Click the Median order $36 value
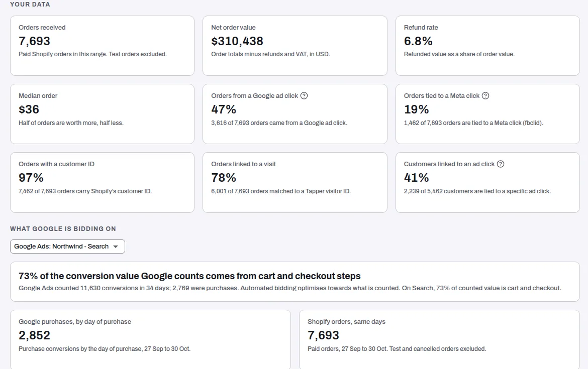588x369 pixels. coord(29,109)
